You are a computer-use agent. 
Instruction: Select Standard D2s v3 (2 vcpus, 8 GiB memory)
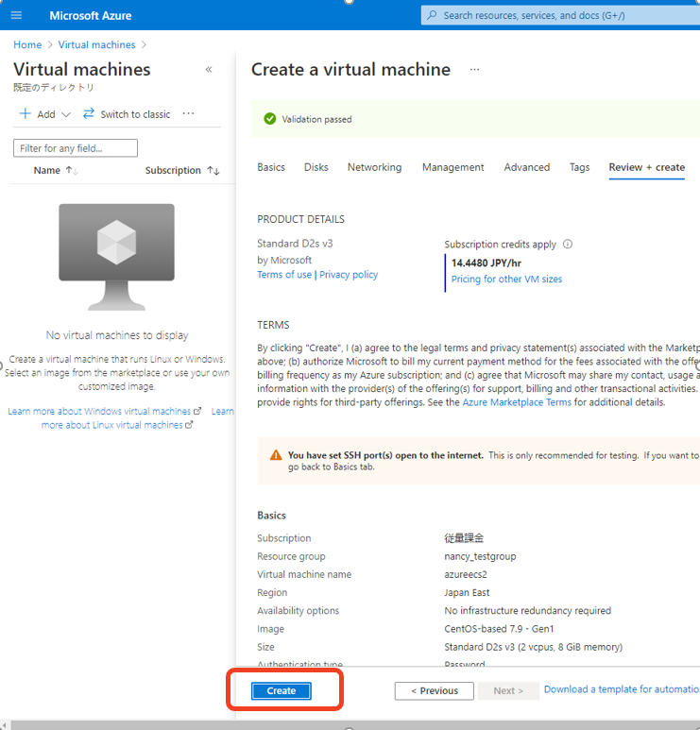coord(534,647)
